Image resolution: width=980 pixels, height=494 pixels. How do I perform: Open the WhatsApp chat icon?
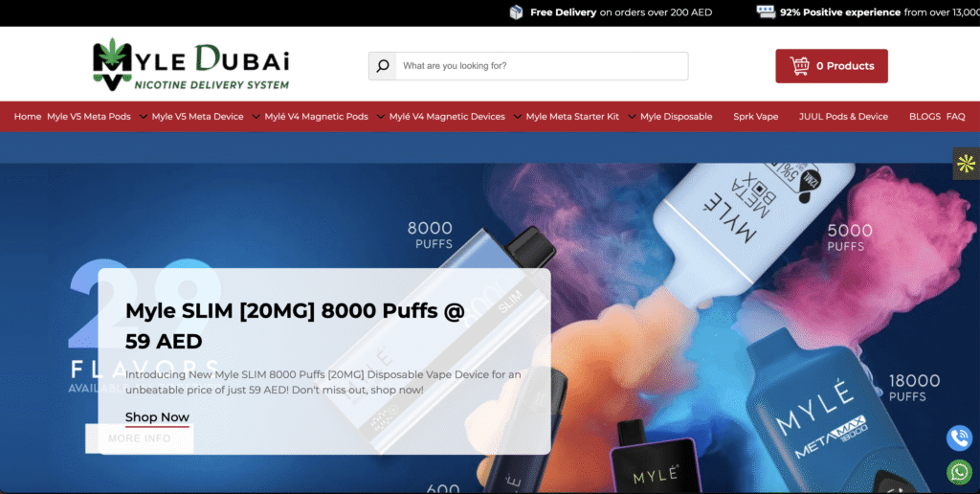[x=958, y=471]
